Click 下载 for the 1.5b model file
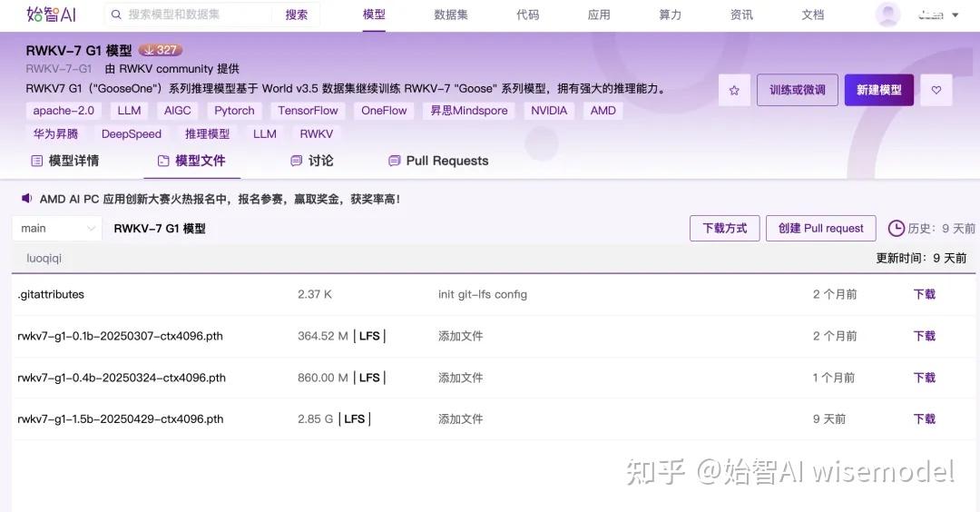The height and width of the screenshot is (512, 980). point(925,418)
